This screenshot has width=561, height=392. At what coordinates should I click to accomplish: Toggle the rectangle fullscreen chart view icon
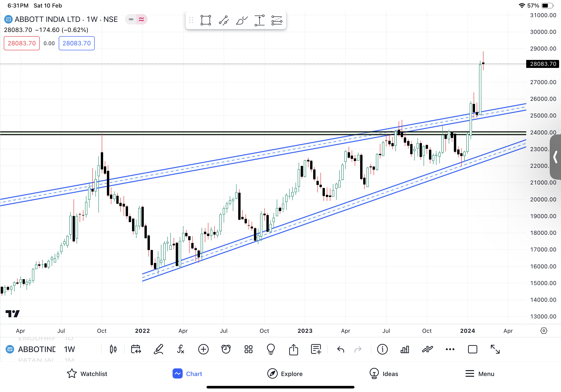click(472, 349)
